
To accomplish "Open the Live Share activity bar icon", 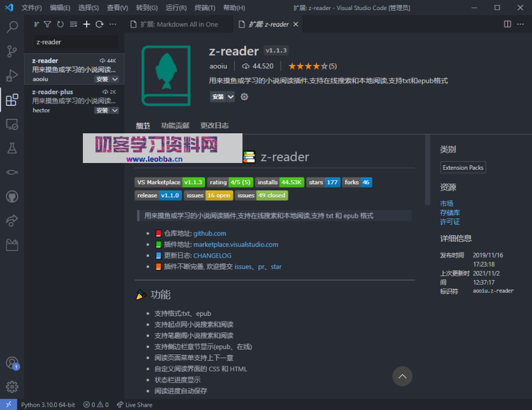I will tap(12, 221).
